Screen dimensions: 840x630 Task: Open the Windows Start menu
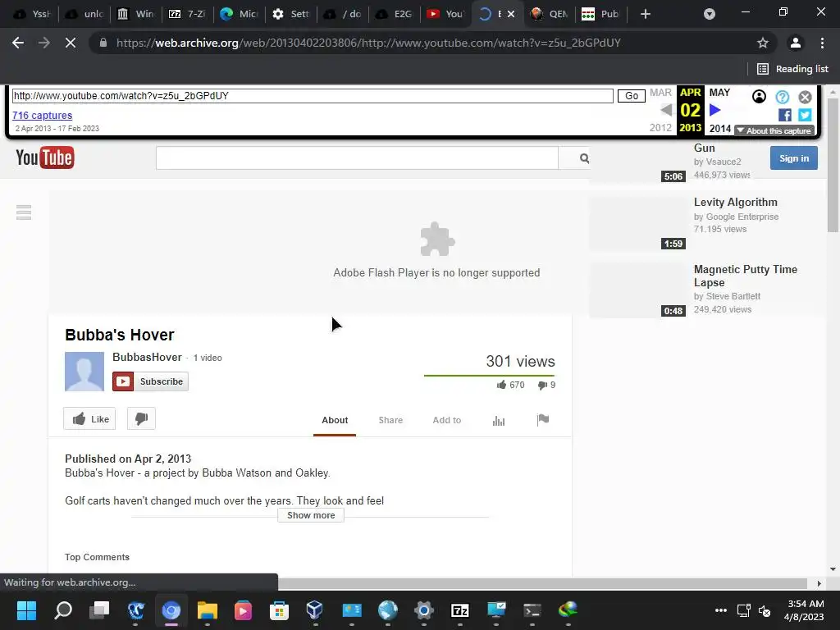coord(26,609)
